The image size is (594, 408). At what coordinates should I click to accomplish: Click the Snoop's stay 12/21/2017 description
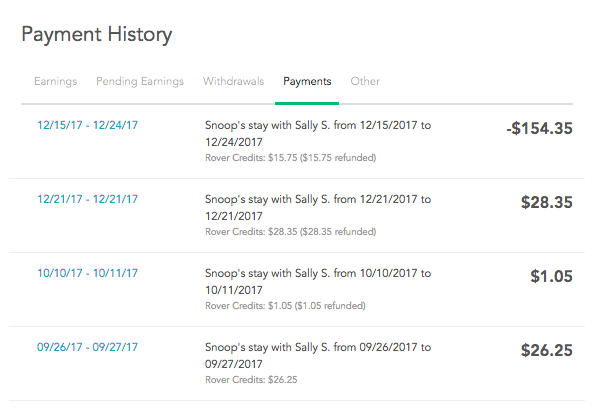pos(318,207)
